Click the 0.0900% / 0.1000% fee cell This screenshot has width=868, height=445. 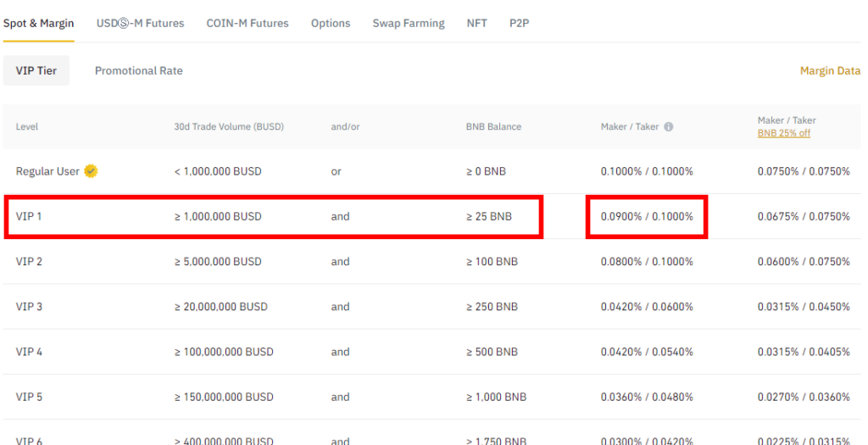tap(647, 216)
